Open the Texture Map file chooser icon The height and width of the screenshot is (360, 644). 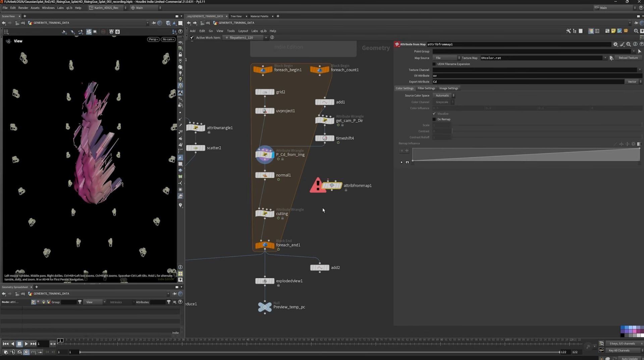(611, 58)
